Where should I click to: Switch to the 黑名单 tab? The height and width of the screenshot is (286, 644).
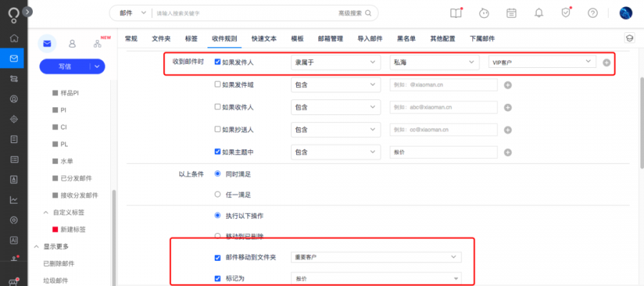408,39
